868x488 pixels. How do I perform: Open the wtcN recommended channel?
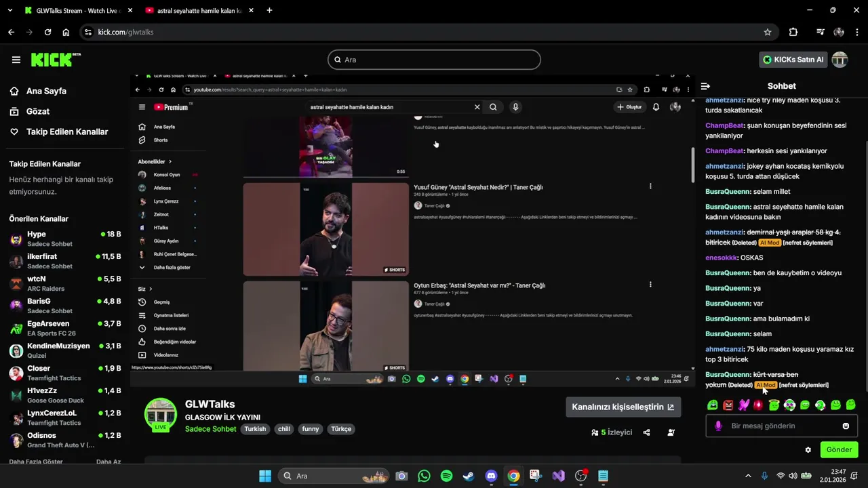tap(65, 284)
